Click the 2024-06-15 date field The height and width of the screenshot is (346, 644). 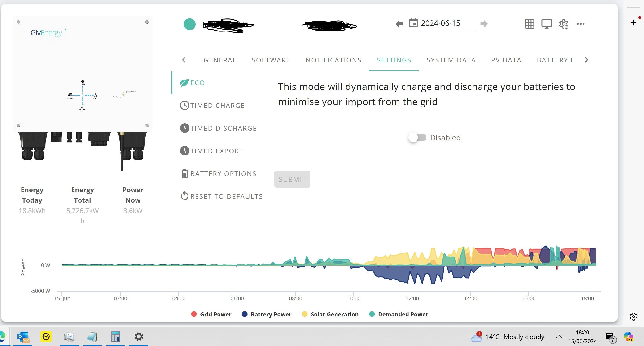click(441, 23)
